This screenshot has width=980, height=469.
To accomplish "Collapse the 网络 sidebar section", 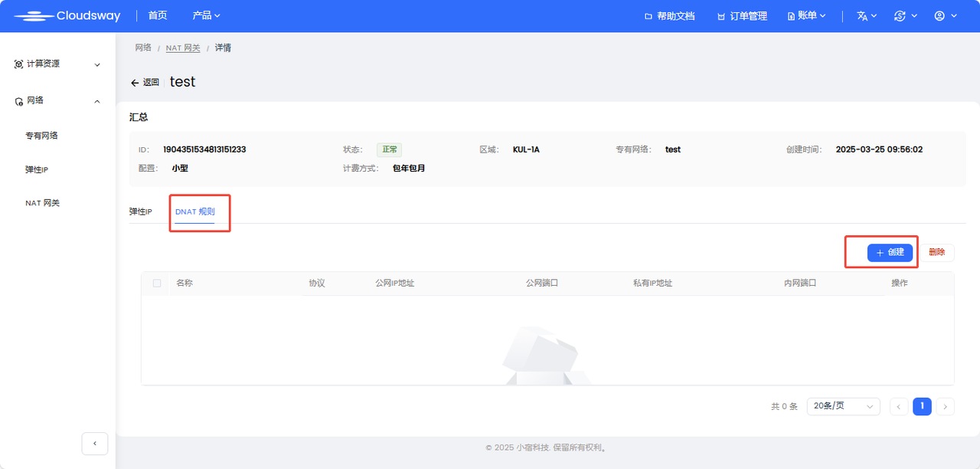I will pyautogui.click(x=96, y=100).
